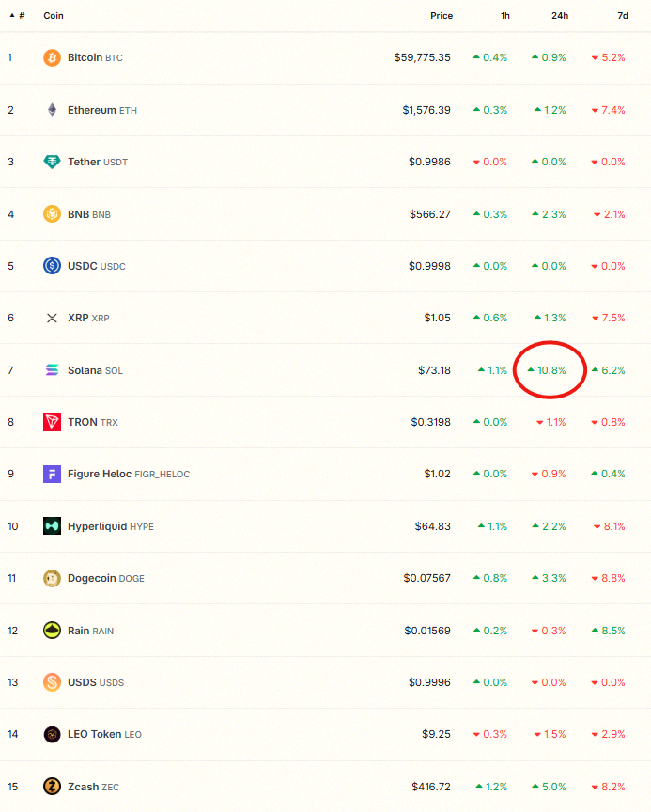Open the LEO Token coin page link
The width and height of the screenshot is (651, 812).
(104, 734)
